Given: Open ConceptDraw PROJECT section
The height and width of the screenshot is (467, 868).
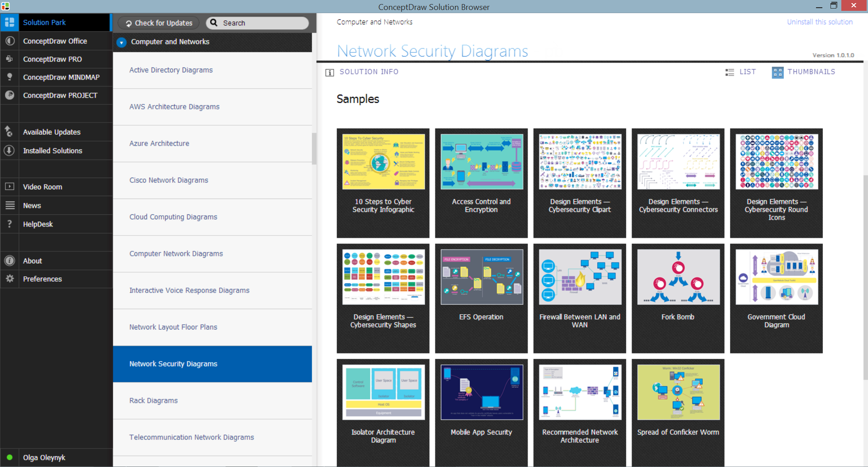Looking at the screenshot, I should [x=56, y=95].
